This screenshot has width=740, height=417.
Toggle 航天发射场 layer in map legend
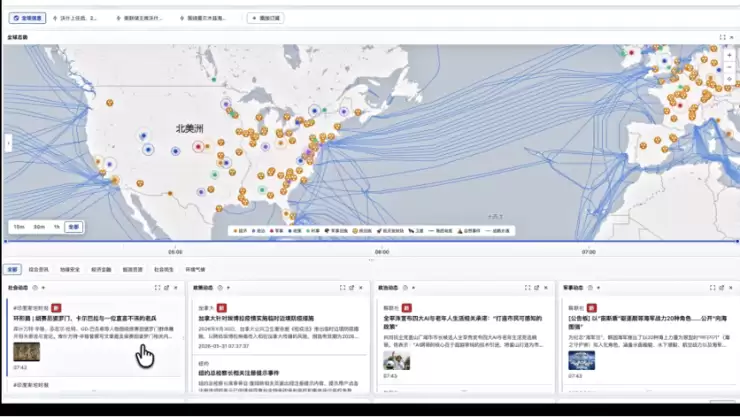click(390, 231)
